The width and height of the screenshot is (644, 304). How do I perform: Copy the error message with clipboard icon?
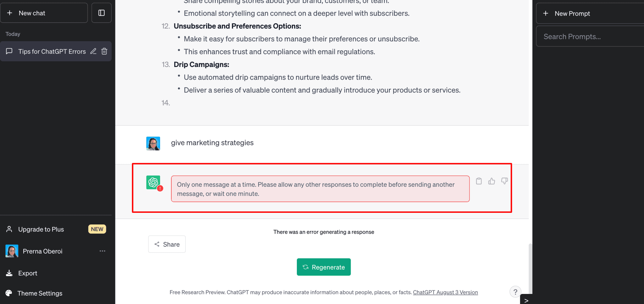click(x=479, y=181)
